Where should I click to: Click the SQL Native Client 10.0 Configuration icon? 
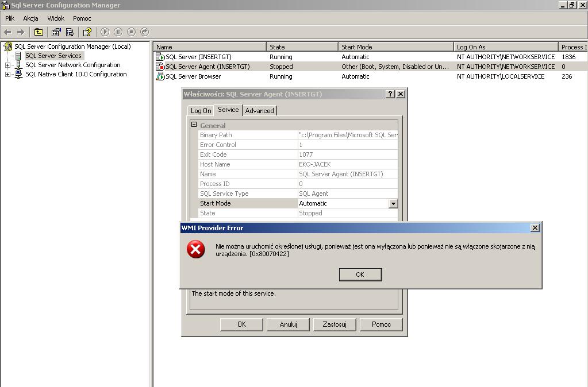(x=18, y=74)
